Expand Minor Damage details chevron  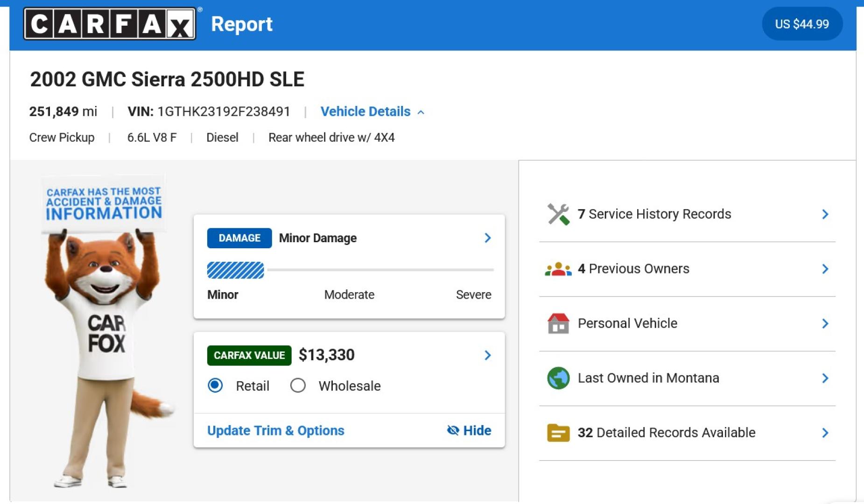coord(488,238)
